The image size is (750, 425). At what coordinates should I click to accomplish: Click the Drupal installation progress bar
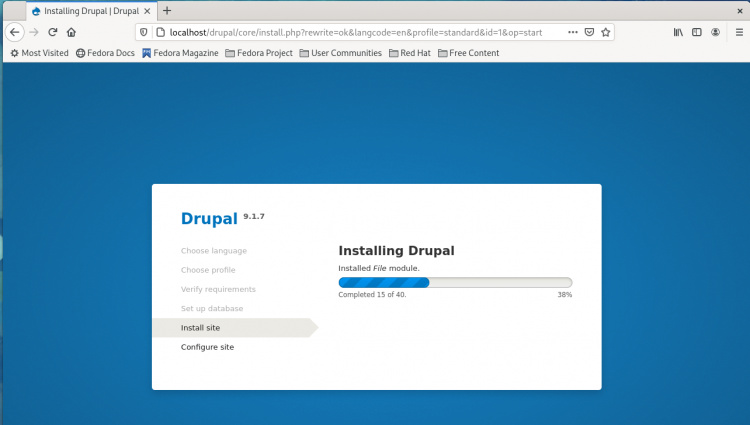(455, 282)
